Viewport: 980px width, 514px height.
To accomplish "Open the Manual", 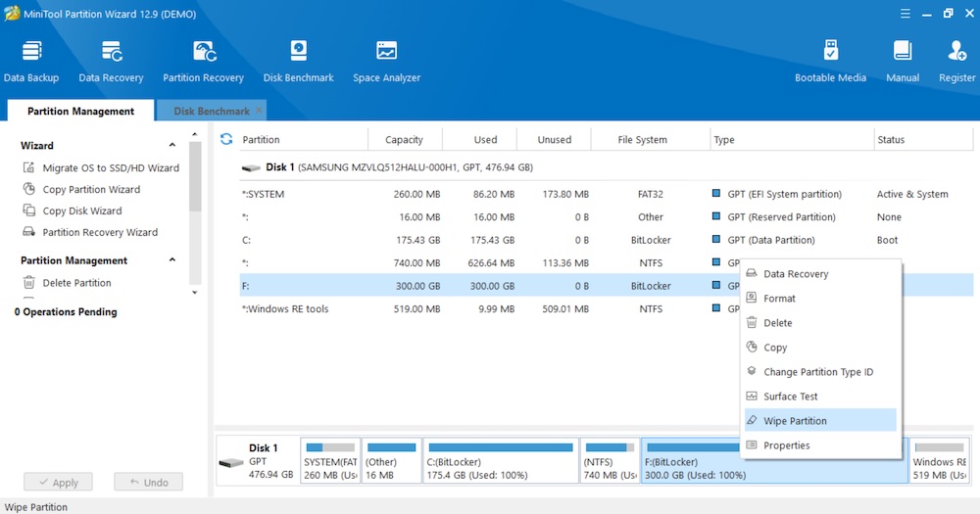I will coord(902,62).
